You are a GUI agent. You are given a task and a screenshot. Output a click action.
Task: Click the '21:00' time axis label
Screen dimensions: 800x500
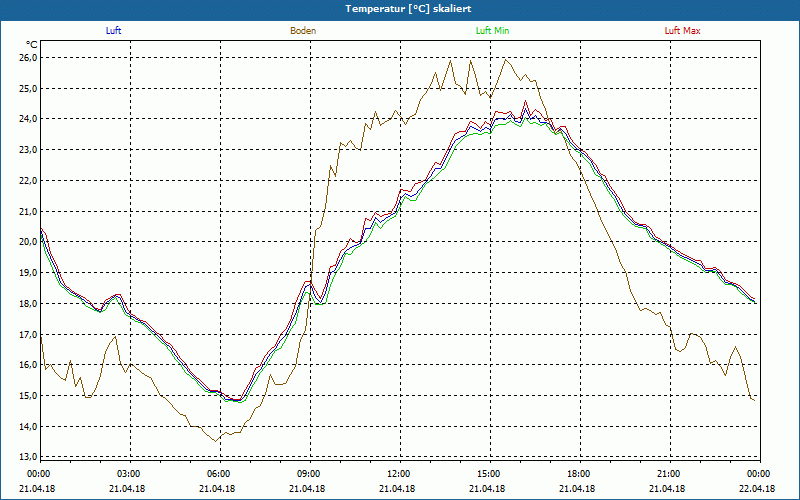coord(670,474)
